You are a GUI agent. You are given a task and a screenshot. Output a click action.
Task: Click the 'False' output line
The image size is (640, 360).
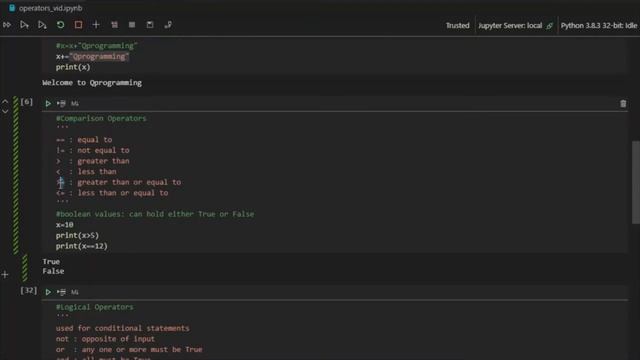(x=53, y=271)
